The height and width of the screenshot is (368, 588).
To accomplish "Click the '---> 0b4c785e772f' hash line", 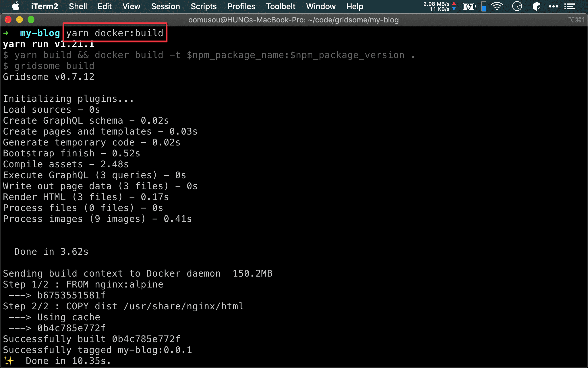I will pyautogui.click(x=57, y=328).
